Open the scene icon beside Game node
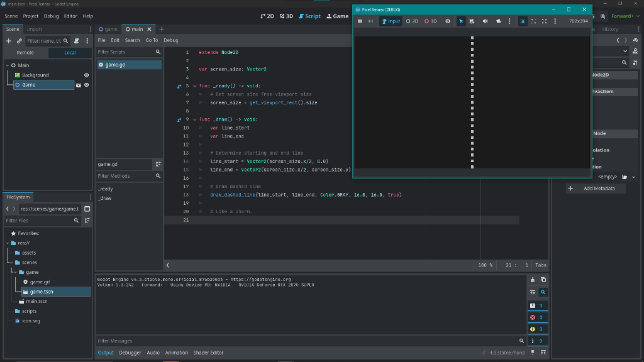 coord(79,85)
